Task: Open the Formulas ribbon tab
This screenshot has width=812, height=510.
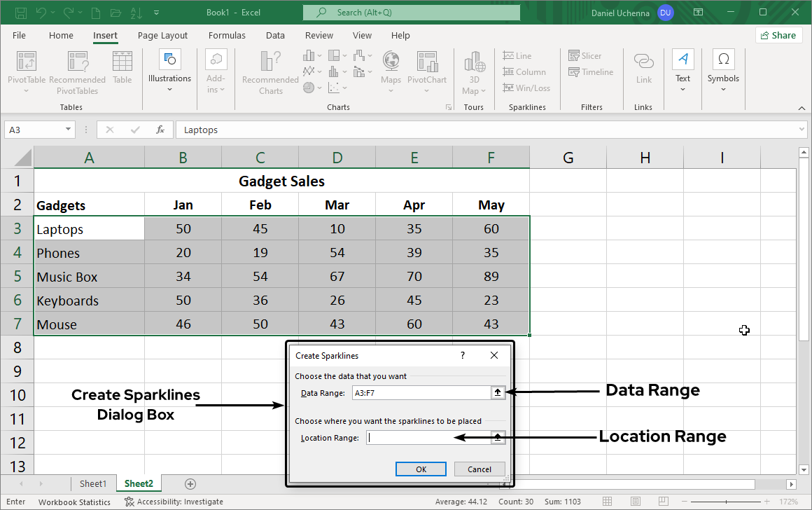Action: [x=227, y=36]
